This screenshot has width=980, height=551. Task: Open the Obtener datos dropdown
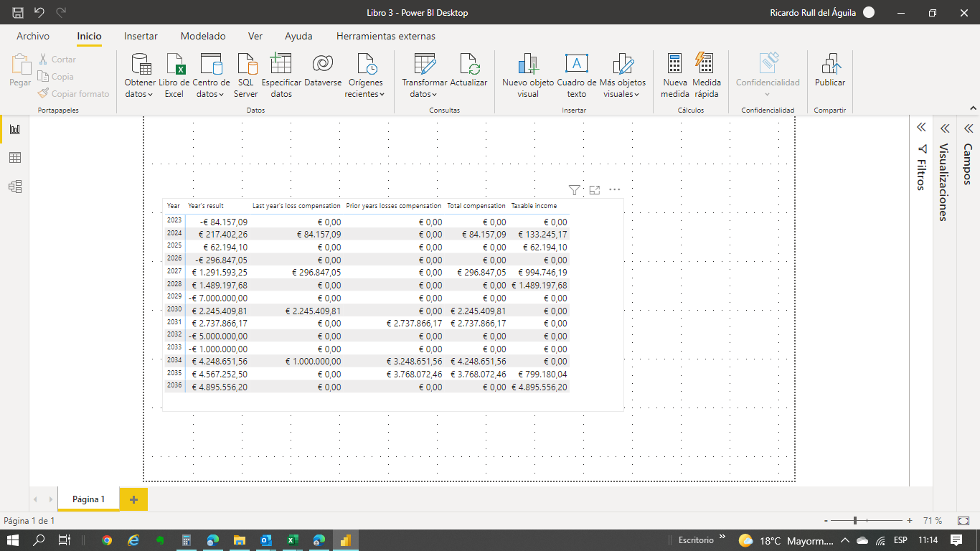[139, 75]
